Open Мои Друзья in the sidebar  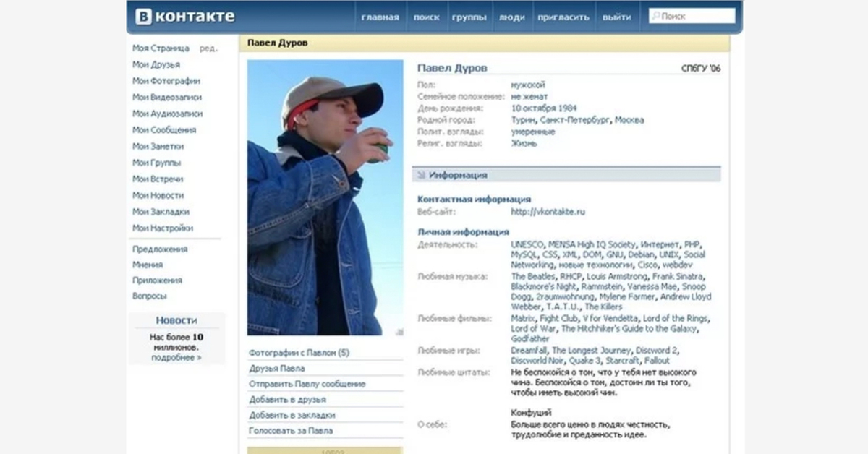pos(156,65)
